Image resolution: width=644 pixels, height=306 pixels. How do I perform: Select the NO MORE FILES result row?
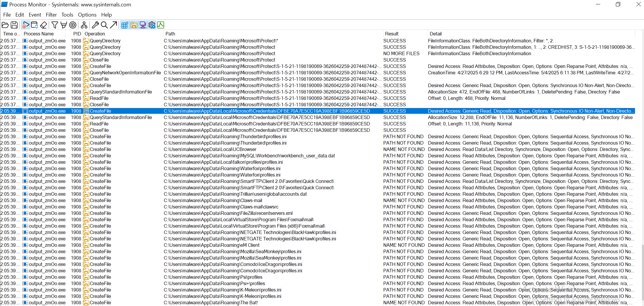(x=318, y=53)
